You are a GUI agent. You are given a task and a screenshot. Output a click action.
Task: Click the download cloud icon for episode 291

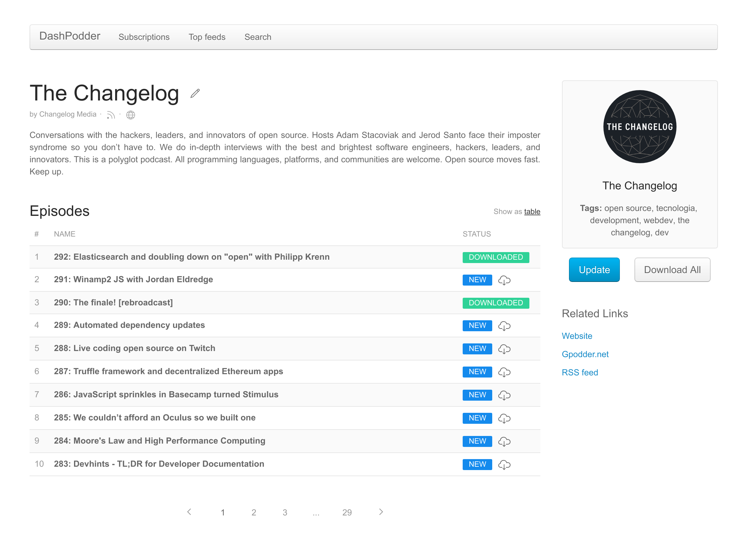click(504, 279)
